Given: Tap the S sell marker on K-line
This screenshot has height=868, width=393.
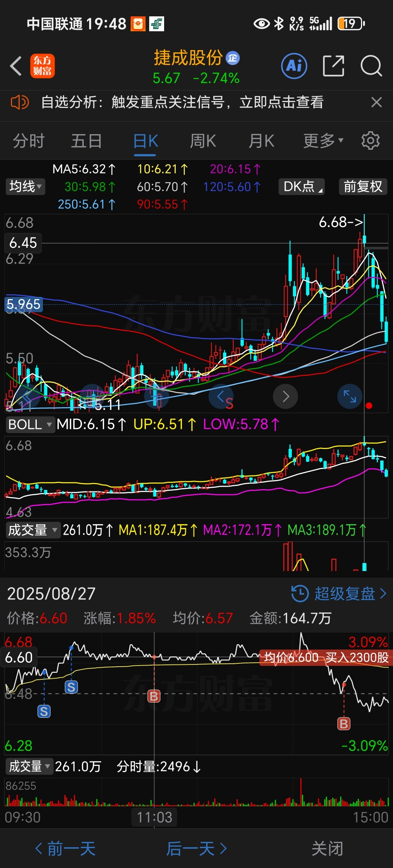Looking at the screenshot, I should point(229,403).
